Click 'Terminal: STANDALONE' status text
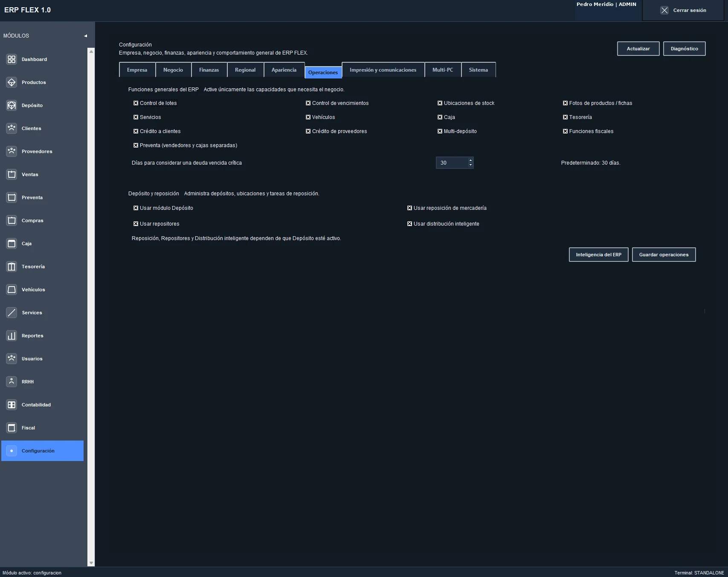Image resolution: width=728 pixels, height=577 pixels. [x=699, y=573]
